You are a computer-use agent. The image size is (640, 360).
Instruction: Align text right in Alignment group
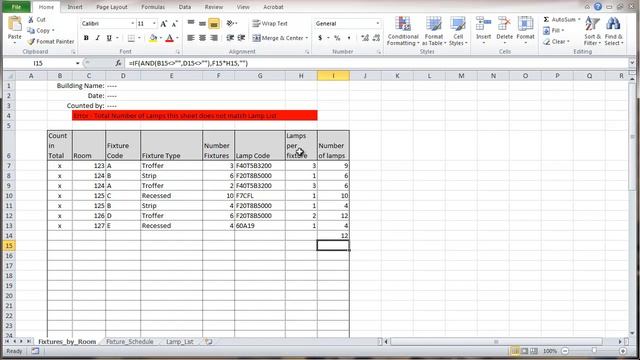tap(213, 38)
